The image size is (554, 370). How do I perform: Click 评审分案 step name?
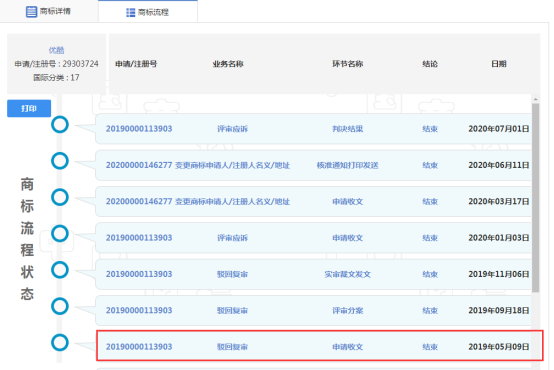[347, 311]
